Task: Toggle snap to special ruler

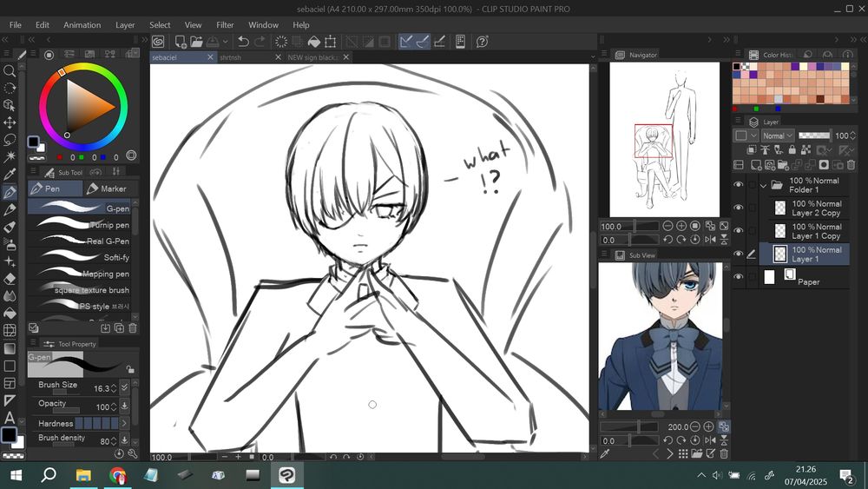Action: (x=423, y=42)
